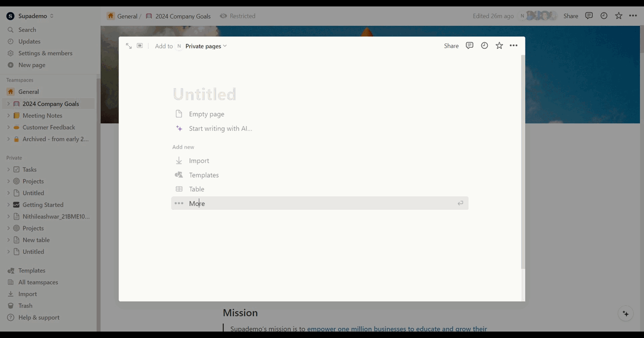The image size is (644, 338).
Task: Click the sidebar vertical scrollbar
Action: pos(98,204)
